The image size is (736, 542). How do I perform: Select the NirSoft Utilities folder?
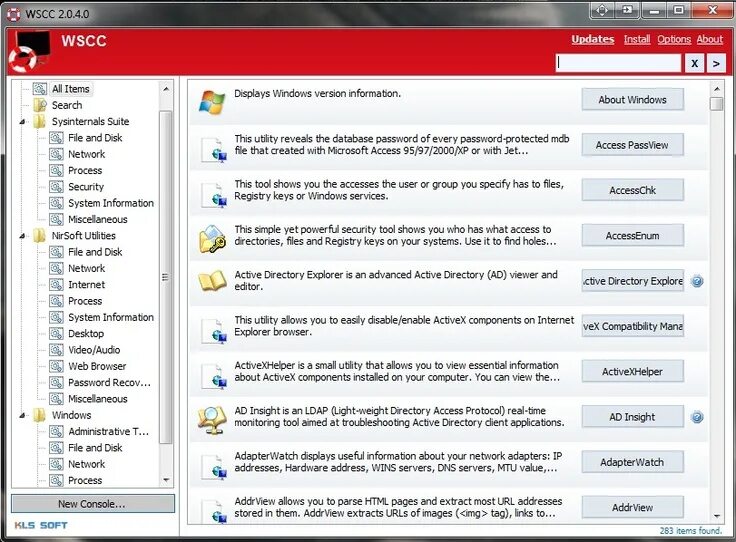tap(84, 236)
